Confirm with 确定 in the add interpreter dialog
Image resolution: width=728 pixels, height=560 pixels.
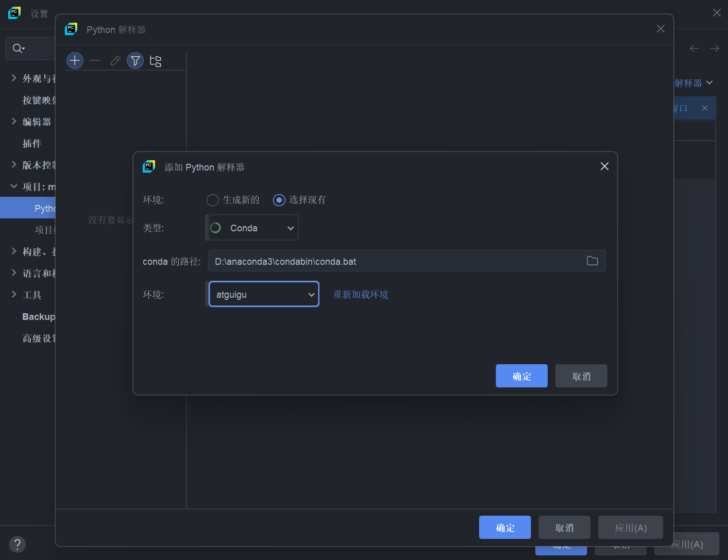[x=521, y=376]
